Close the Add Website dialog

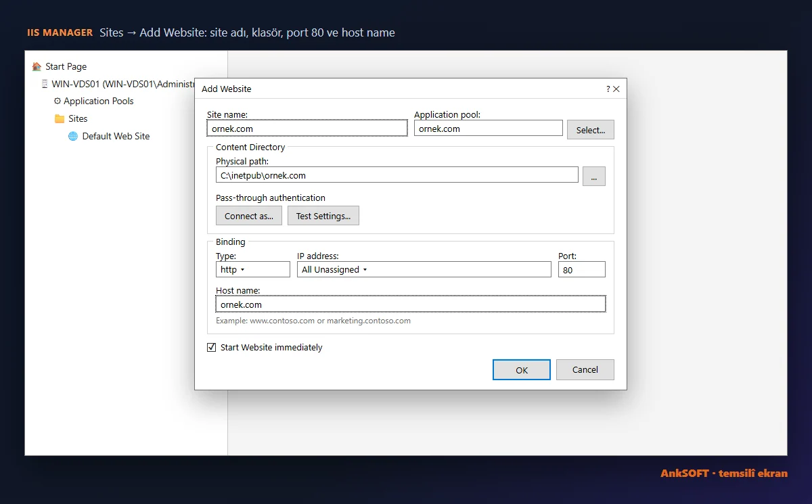[616, 89]
